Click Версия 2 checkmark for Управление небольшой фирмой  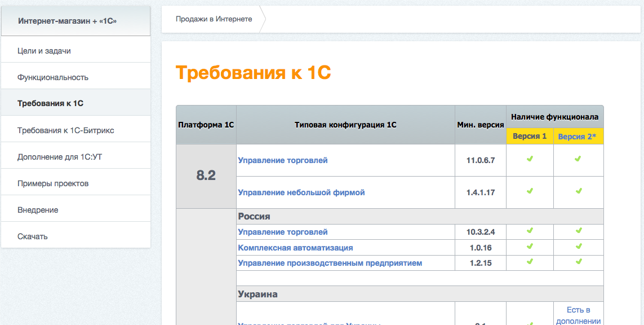click(x=579, y=191)
